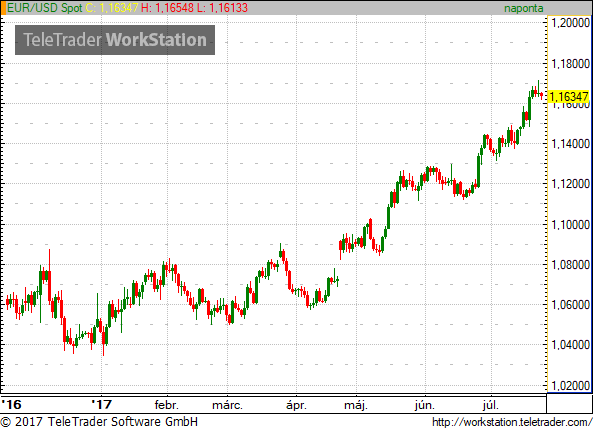The width and height of the screenshot is (593, 431).
Task: Click the 1,02000 price axis label
Action: coord(570,386)
